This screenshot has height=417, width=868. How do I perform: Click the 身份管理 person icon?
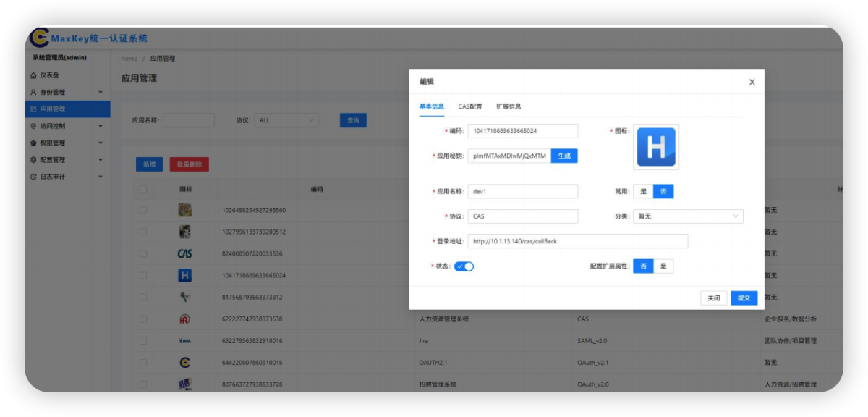[33, 92]
